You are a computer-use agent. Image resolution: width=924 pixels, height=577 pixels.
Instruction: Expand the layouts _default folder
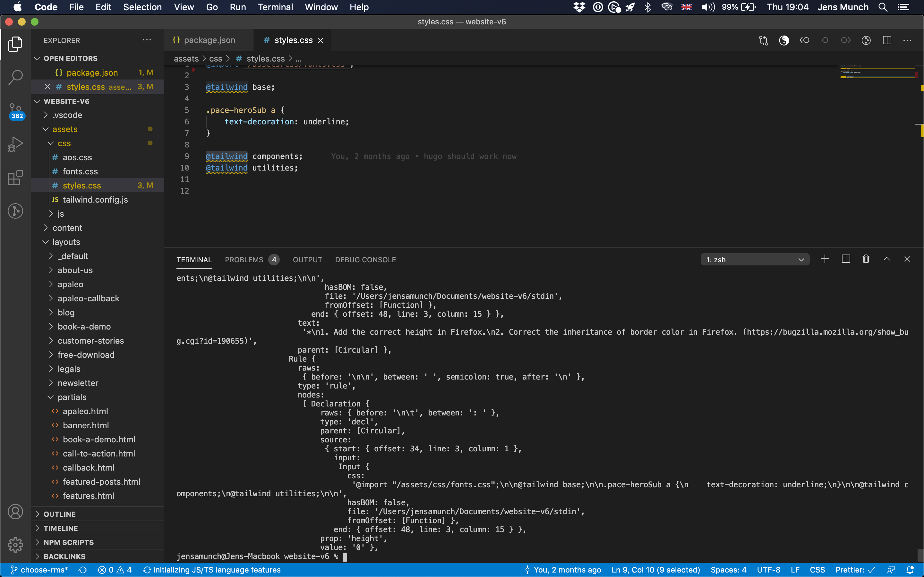pos(73,256)
